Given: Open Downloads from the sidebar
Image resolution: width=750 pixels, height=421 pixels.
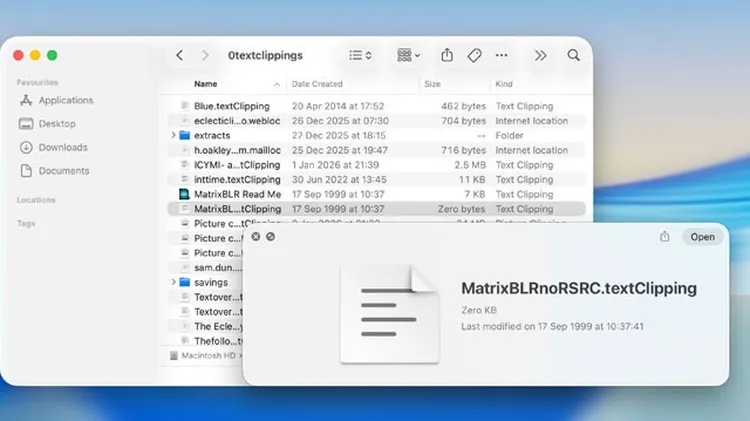Looking at the screenshot, I should point(62,148).
